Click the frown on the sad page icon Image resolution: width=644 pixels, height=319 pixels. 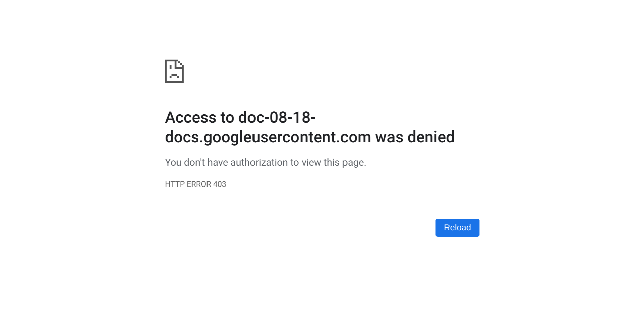[174, 76]
